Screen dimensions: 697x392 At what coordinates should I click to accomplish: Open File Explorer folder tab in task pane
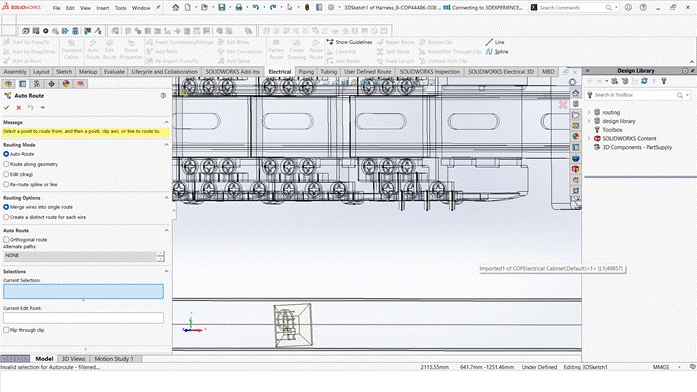click(576, 115)
